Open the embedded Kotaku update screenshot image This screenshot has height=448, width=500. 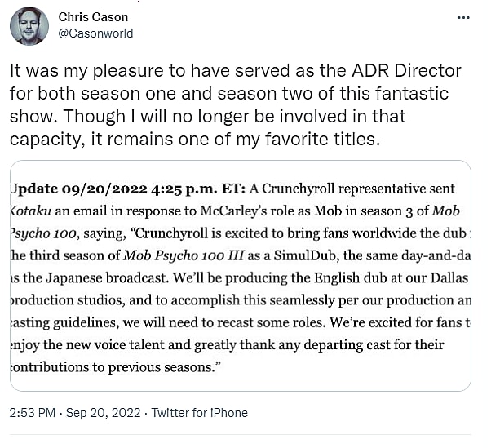241,275
